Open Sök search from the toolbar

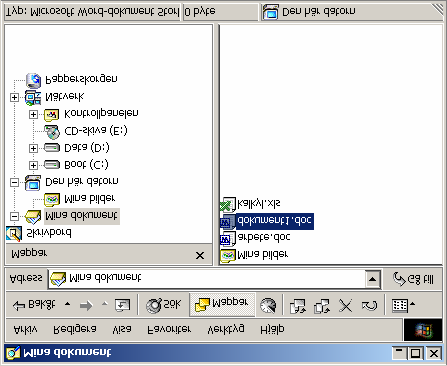tap(163, 305)
